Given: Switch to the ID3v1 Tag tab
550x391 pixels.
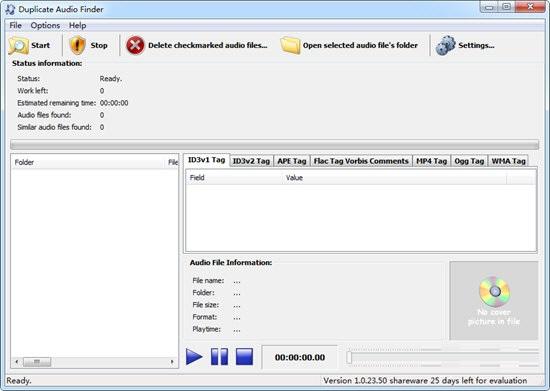Looking at the screenshot, I should coord(207,160).
